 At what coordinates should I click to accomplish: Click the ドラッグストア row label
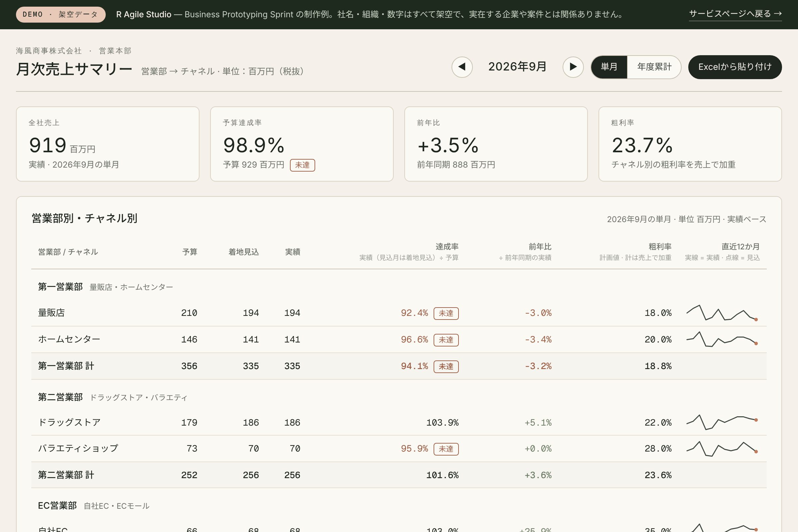(69, 422)
